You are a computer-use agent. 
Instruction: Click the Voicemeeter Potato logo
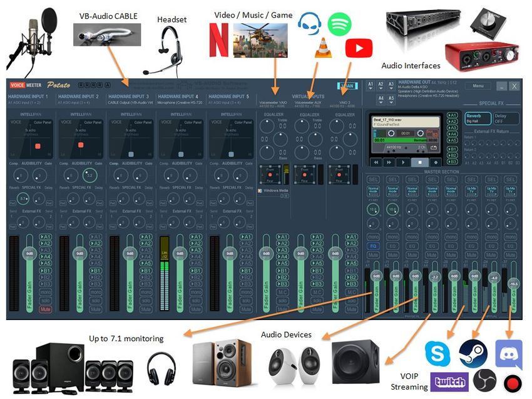coord(39,85)
